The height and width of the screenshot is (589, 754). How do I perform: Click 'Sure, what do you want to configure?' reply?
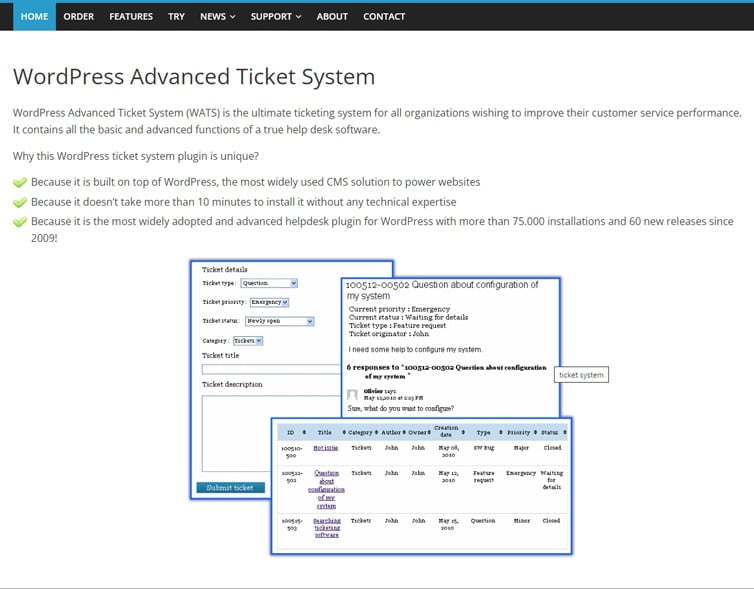[401, 409]
